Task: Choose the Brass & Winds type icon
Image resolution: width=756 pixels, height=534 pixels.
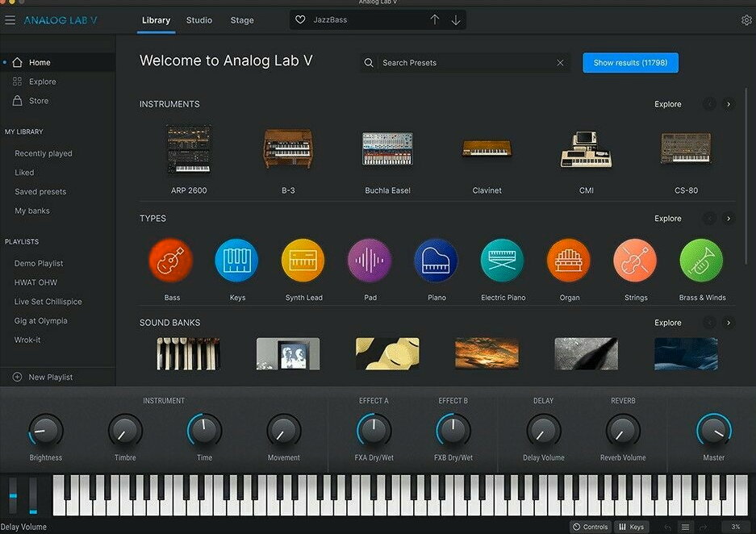Action: (701, 261)
